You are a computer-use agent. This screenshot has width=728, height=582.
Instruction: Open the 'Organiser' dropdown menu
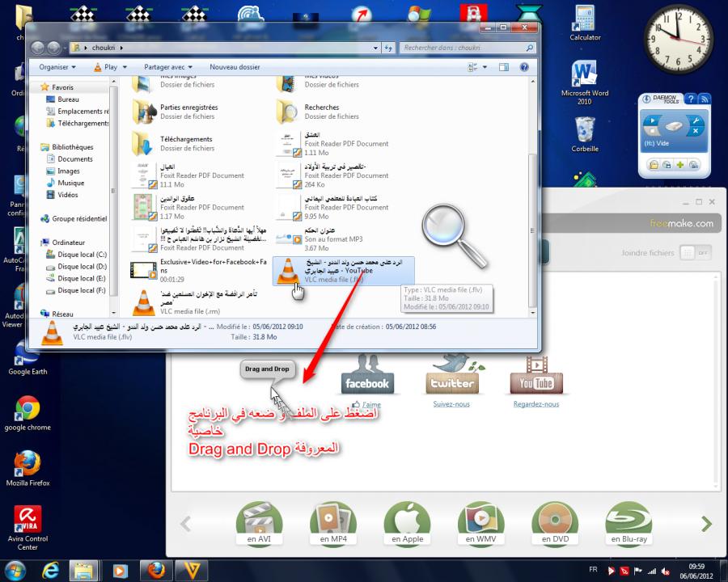(x=57, y=67)
